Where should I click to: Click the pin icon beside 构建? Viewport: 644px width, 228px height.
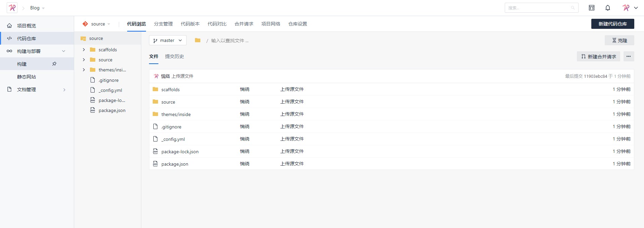coord(54,64)
